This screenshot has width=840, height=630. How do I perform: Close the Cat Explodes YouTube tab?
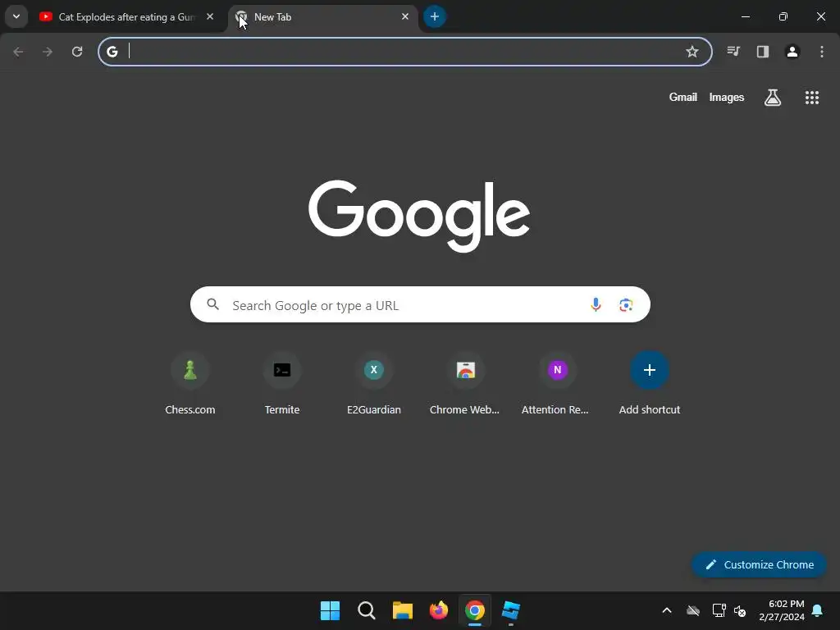coord(210,16)
